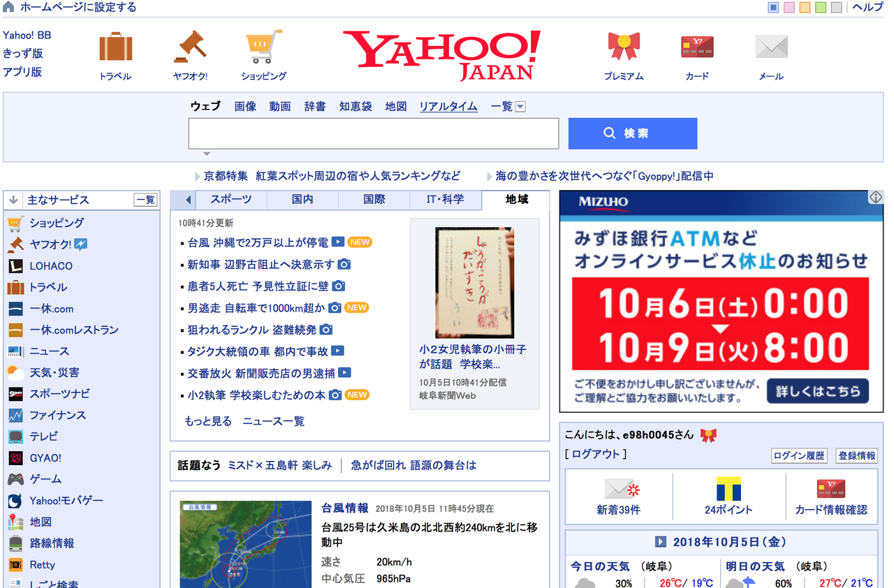Screen dimensions: 894x588
Task: Open the ヤフオク! gavel icon in the top header
Action: pyautogui.click(x=190, y=47)
